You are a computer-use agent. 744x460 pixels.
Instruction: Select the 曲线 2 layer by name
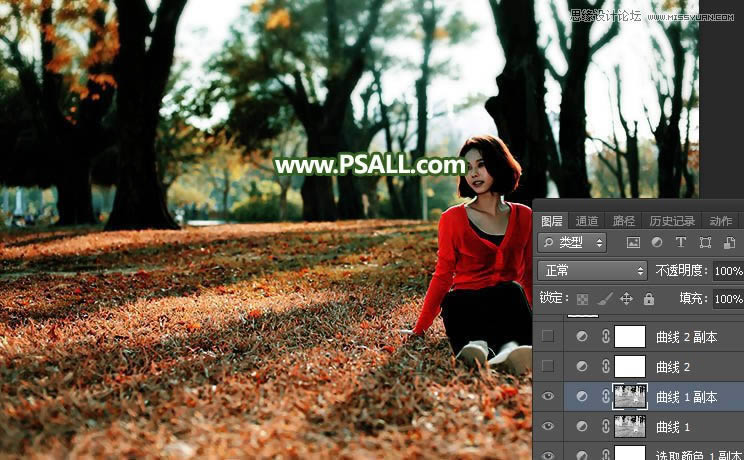tap(673, 367)
